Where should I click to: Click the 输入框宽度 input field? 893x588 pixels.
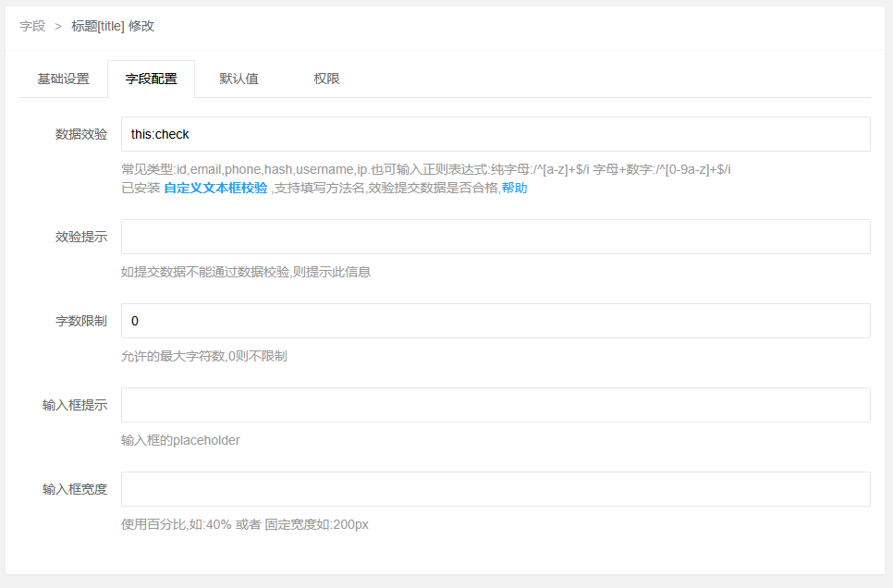tap(495, 489)
